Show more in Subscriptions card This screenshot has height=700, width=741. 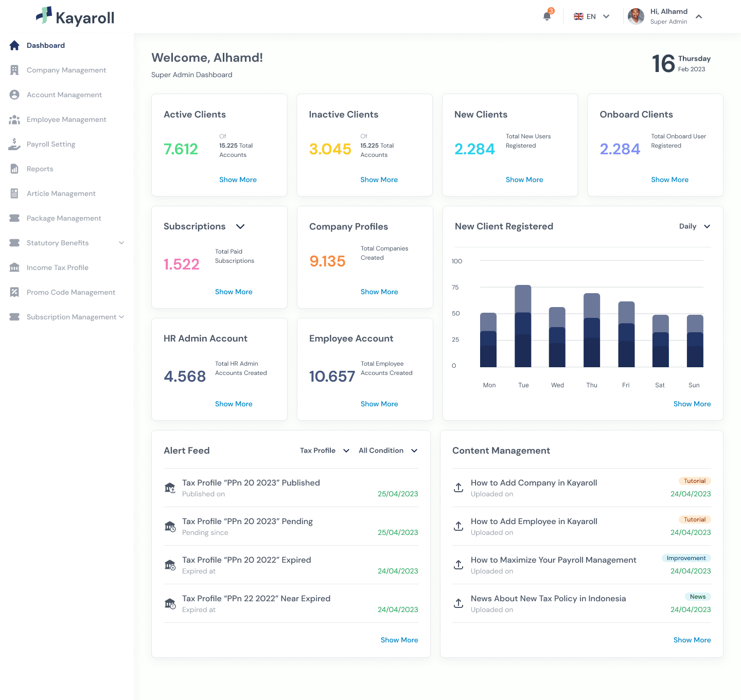(234, 292)
